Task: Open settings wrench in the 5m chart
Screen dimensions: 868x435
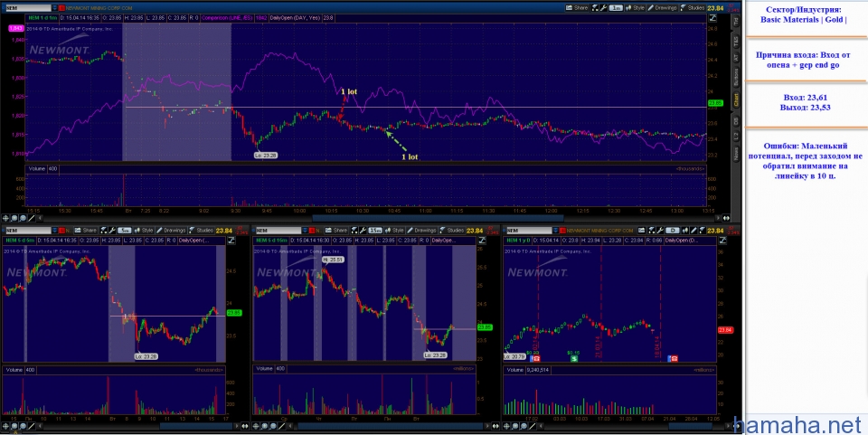Action: tap(112, 231)
